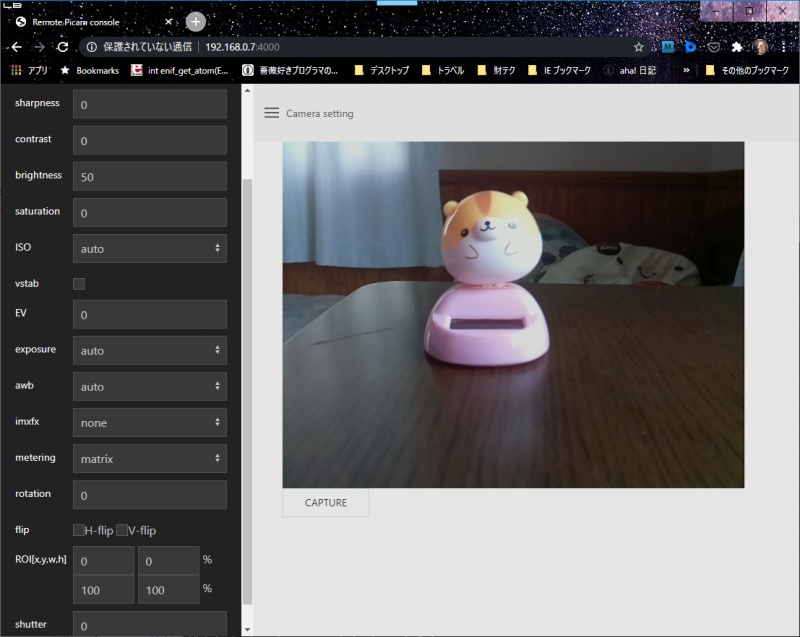Click the browser back arrow
Viewport: 800px width, 637px height.
point(16,45)
